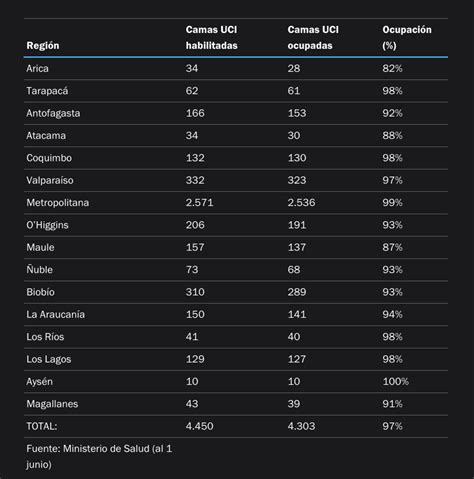Viewport: 474px width, 479px height.
Task: Select the TOTAL row label
Action: tap(42, 426)
